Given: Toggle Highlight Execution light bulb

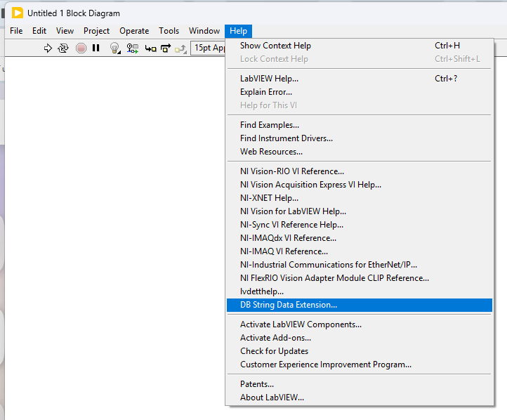Looking at the screenshot, I should tap(114, 48).
